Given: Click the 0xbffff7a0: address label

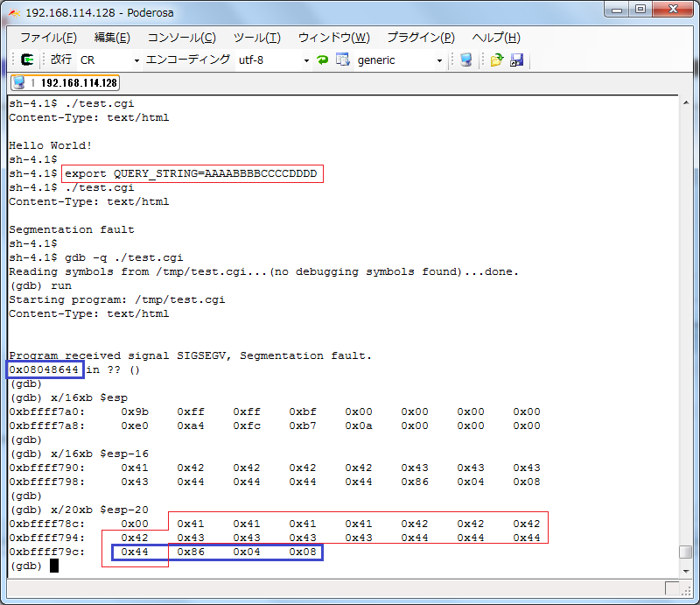Looking at the screenshot, I should [x=47, y=412].
